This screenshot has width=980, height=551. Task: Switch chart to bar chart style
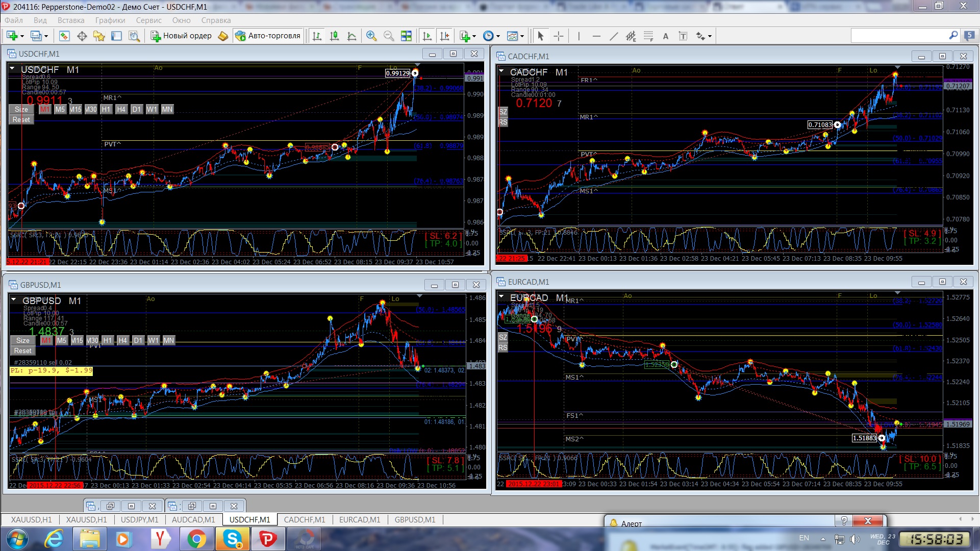(x=317, y=36)
